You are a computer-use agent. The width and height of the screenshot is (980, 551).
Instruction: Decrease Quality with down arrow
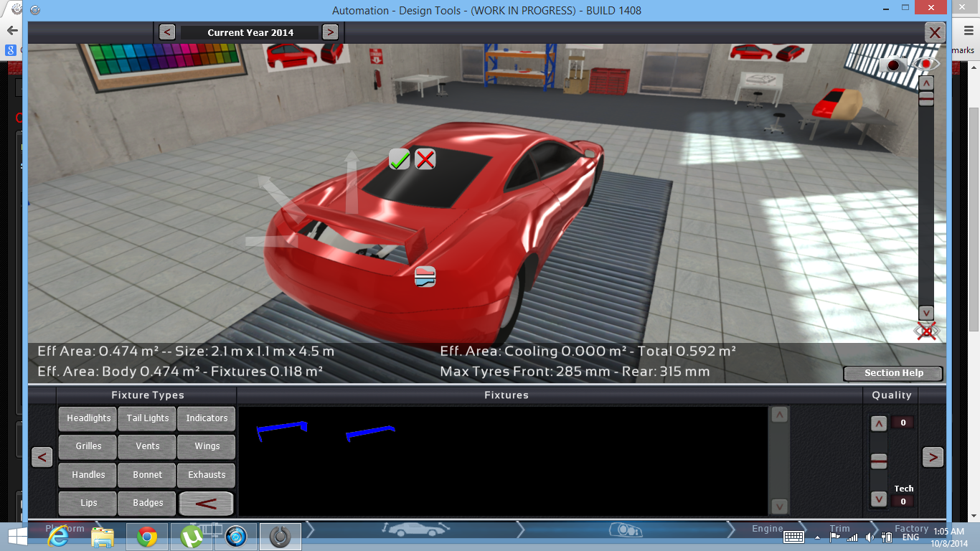(x=879, y=499)
